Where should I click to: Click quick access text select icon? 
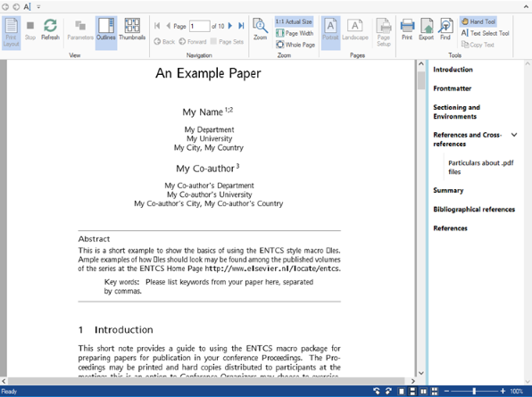(x=27, y=6)
